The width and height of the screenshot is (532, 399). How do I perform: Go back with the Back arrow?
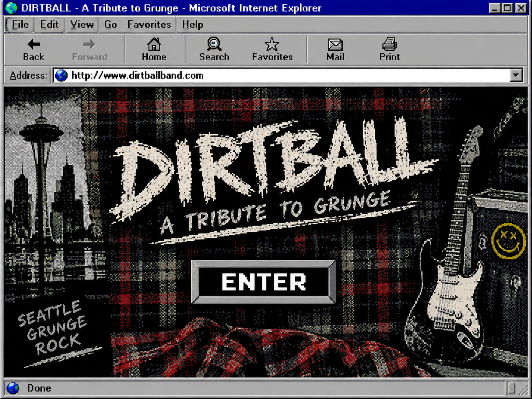[33, 50]
